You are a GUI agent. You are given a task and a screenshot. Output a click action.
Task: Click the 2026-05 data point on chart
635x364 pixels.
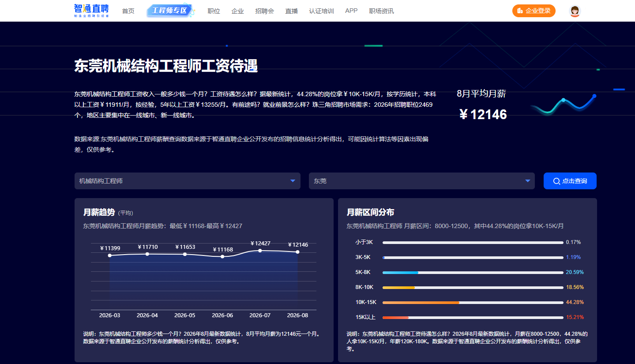point(185,254)
